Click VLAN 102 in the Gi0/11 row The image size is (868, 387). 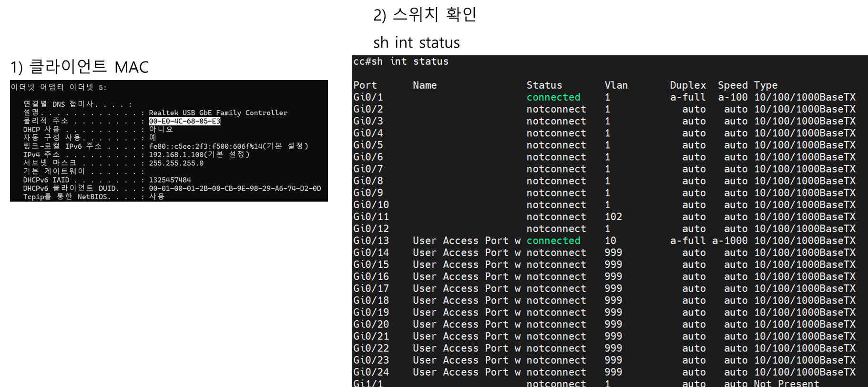613,217
